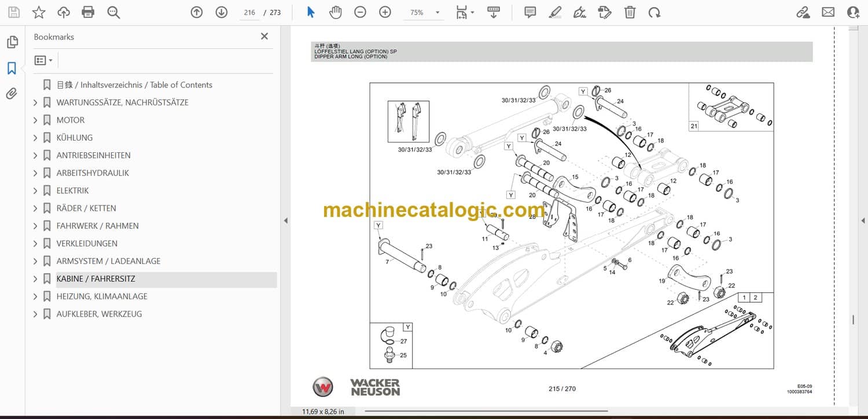868x419 pixels.
Task: Select the Hand pan tool
Action: pos(335,12)
